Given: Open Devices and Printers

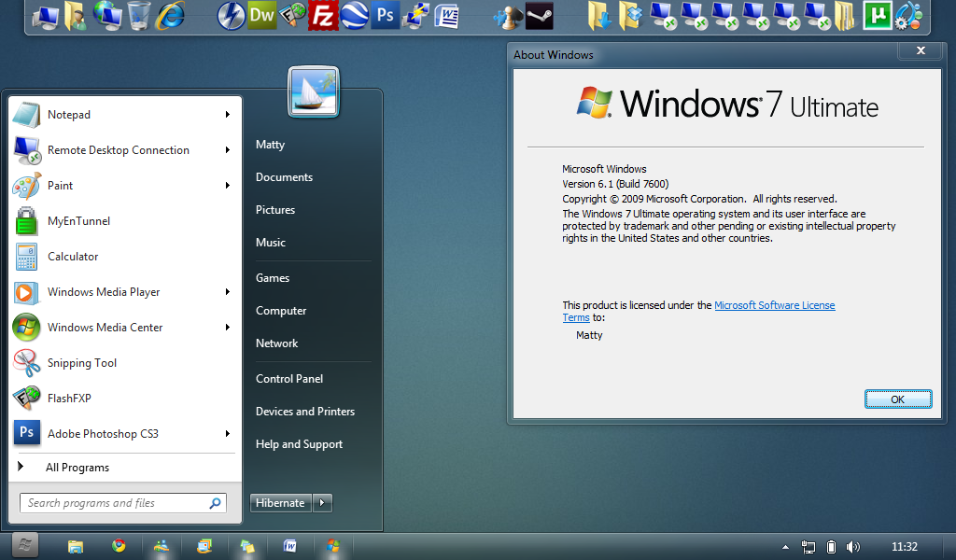Looking at the screenshot, I should (x=305, y=412).
